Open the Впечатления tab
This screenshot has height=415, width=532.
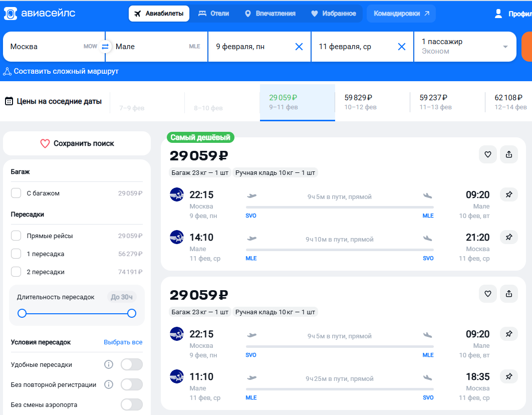pyautogui.click(x=270, y=14)
